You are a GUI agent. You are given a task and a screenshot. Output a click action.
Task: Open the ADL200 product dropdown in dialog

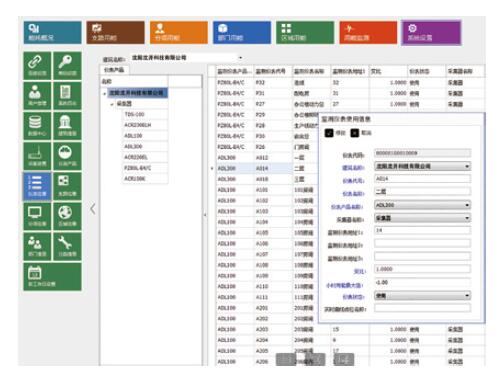pos(422,205)
